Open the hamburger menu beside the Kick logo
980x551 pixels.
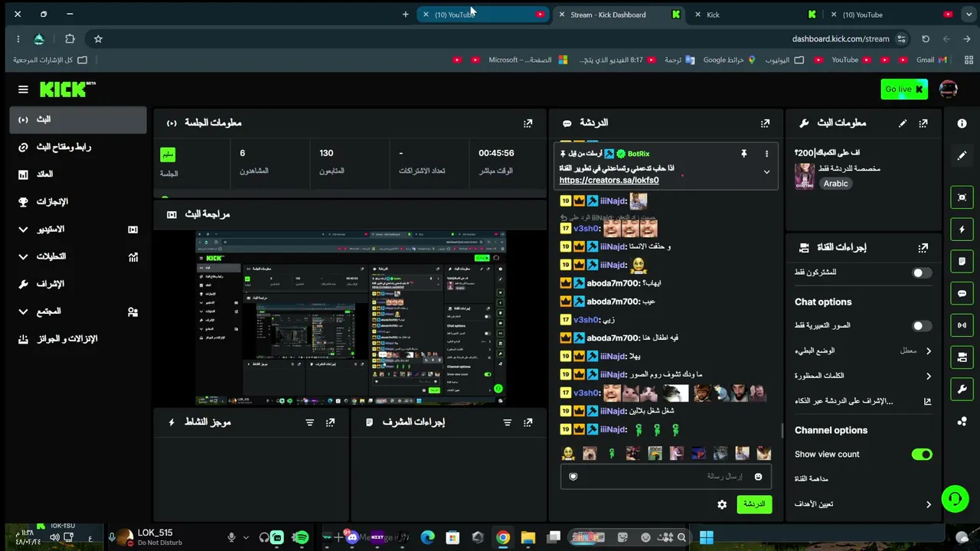(23, 90)
